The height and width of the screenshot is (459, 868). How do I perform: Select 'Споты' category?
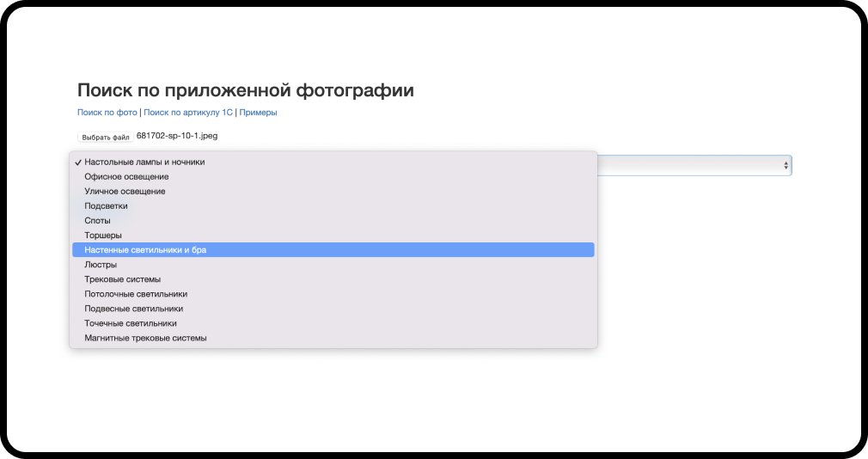pyautogui.click(x=97, y=220)
